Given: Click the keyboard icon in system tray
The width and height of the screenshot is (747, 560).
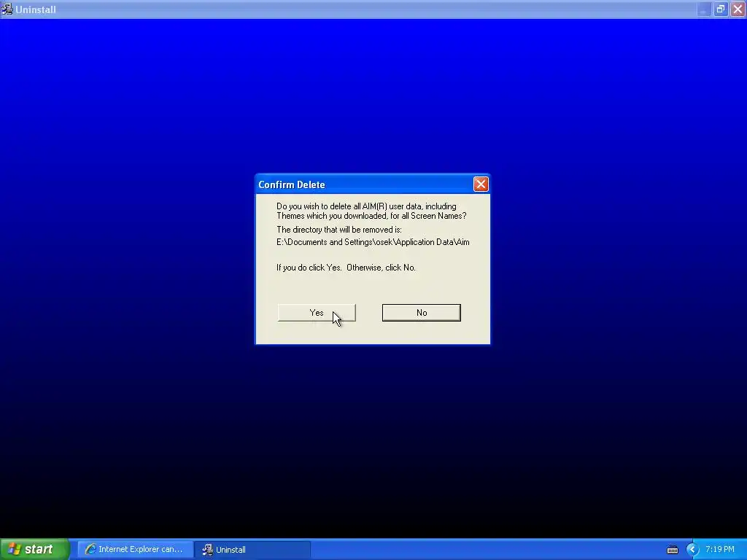Looking at the screenshot, I should 672,550.
